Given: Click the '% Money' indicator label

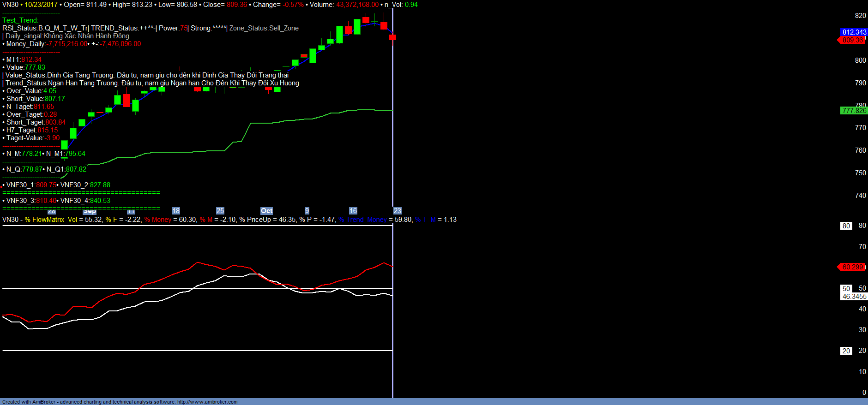Looking at the screenshot, I should [157, 220].
